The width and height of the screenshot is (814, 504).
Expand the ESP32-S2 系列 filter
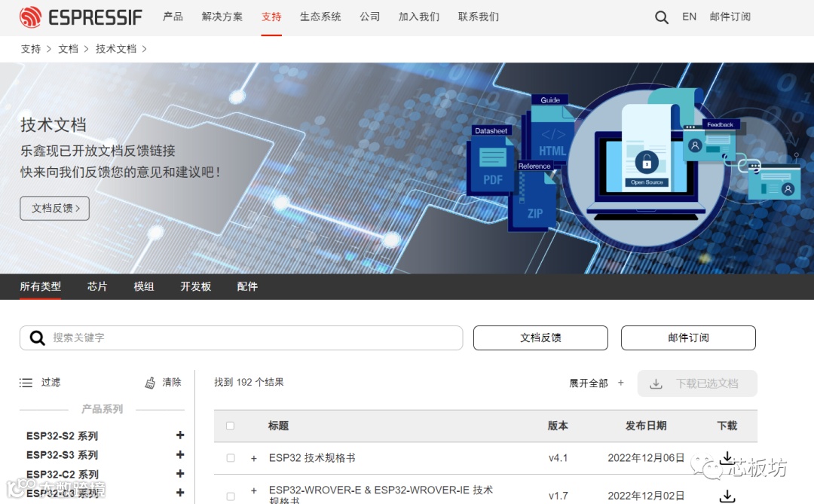click(x=180, y=435)
